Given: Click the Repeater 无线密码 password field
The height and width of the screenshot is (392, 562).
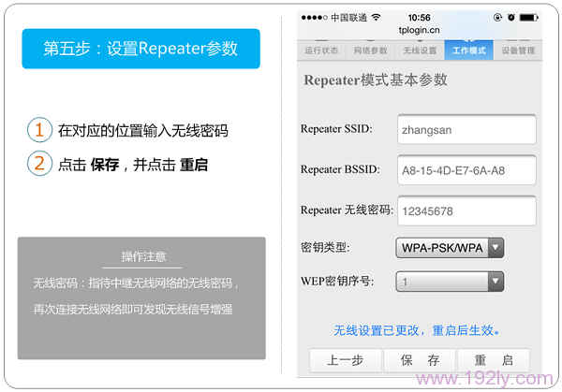Looking at the screenshot, I should pos(466,211).
